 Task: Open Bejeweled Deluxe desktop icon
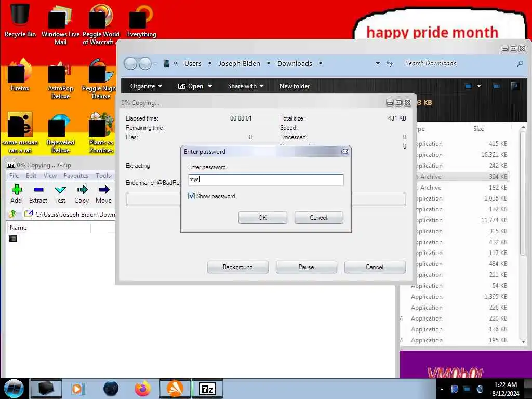[60, 134]
